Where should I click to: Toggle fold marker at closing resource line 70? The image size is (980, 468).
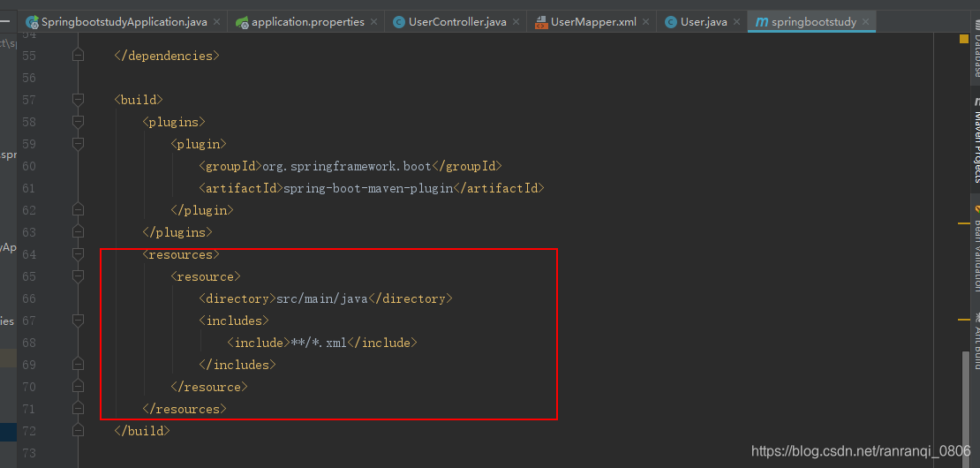[x=78, y=387]
